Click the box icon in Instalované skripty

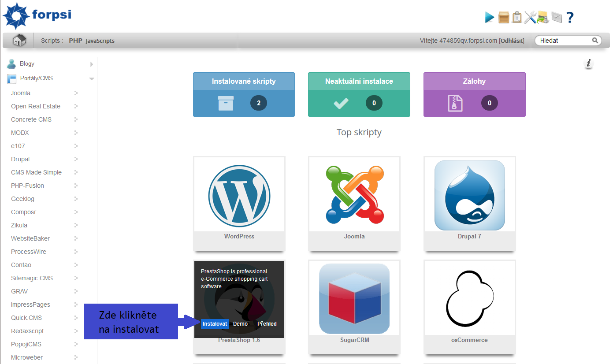tap(226, 104)
